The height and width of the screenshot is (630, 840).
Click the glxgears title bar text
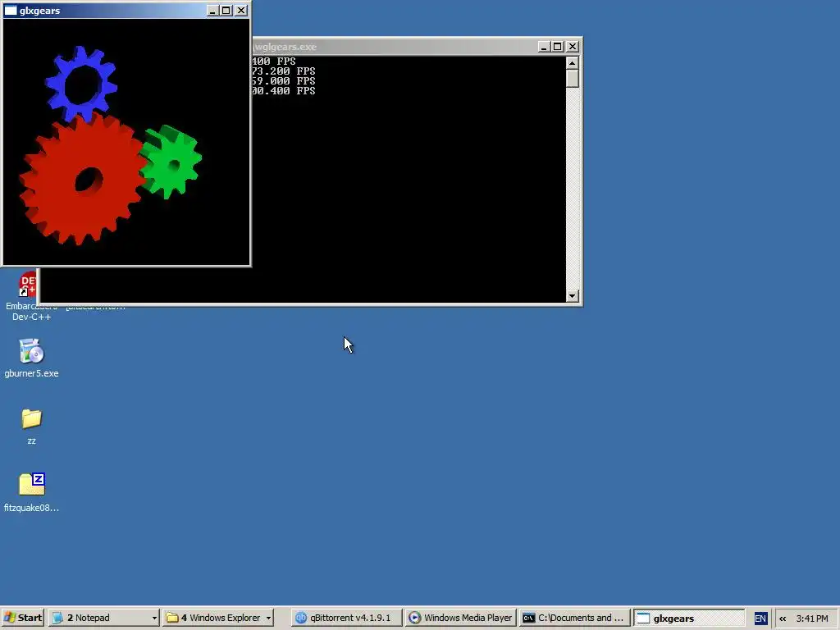pos(39,10)
